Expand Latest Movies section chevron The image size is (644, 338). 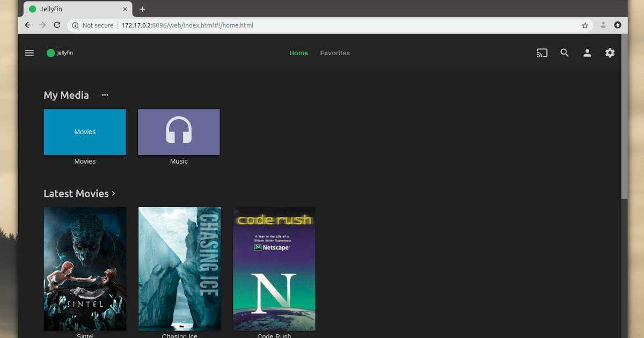pyautogui.click(x=113, y=194)
